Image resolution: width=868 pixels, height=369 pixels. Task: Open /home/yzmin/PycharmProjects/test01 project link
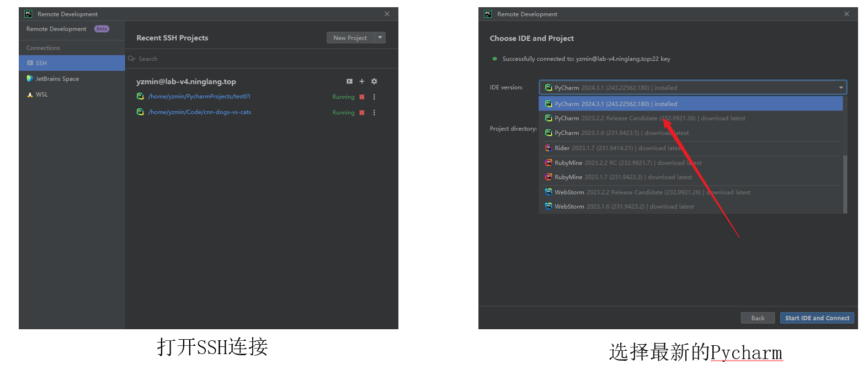pyautogui.click(x=199, y=97)
